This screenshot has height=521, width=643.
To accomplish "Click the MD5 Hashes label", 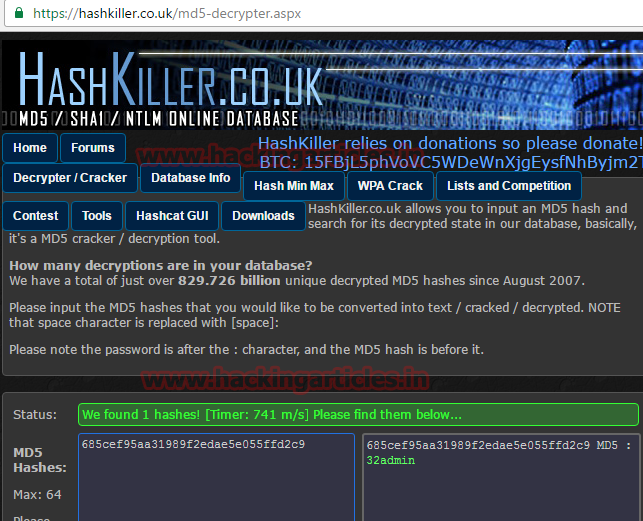I will 40,460.
